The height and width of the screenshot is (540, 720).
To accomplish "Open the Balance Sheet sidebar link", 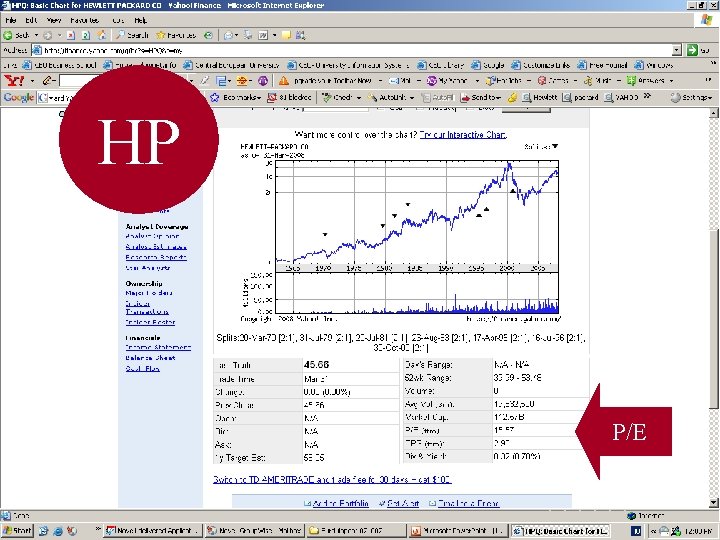I will [150, 358].
